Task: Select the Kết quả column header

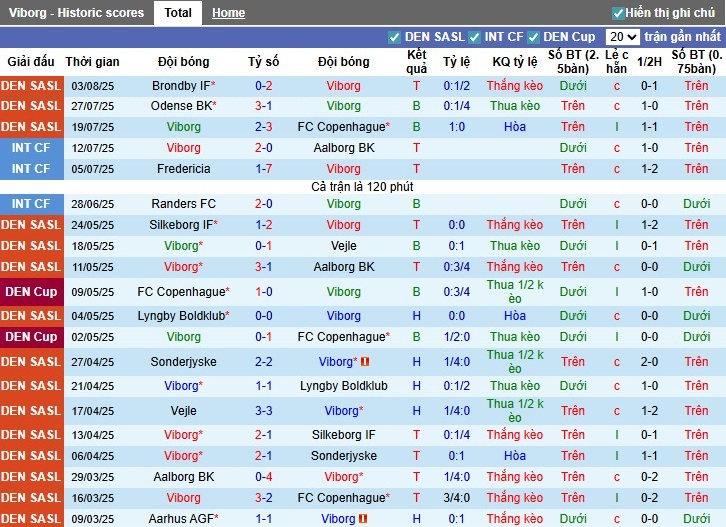Action: coord(416,62)
